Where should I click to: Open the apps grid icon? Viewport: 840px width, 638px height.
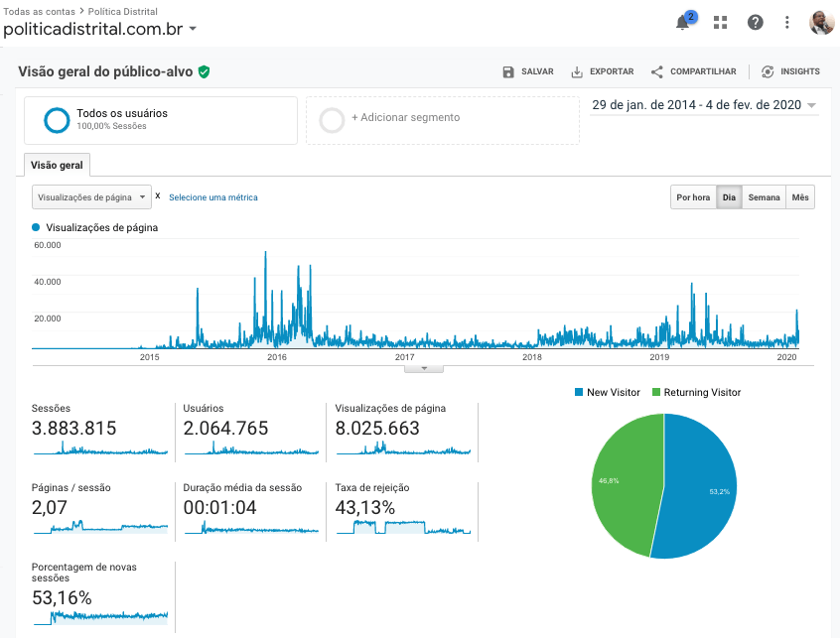click(x=720, y=23)
